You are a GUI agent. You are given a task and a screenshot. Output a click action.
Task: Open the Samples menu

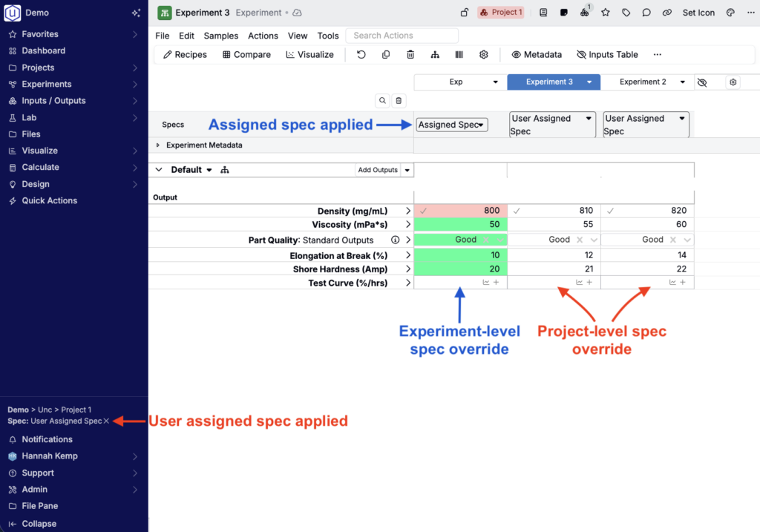[220, 36]
